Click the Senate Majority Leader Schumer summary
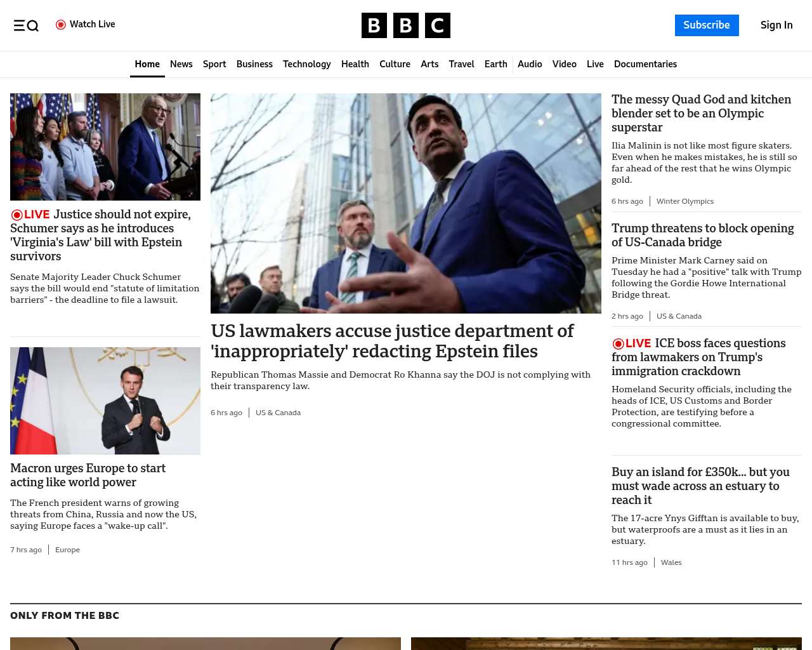Viewport: 812px width, 650px height. 105,288
